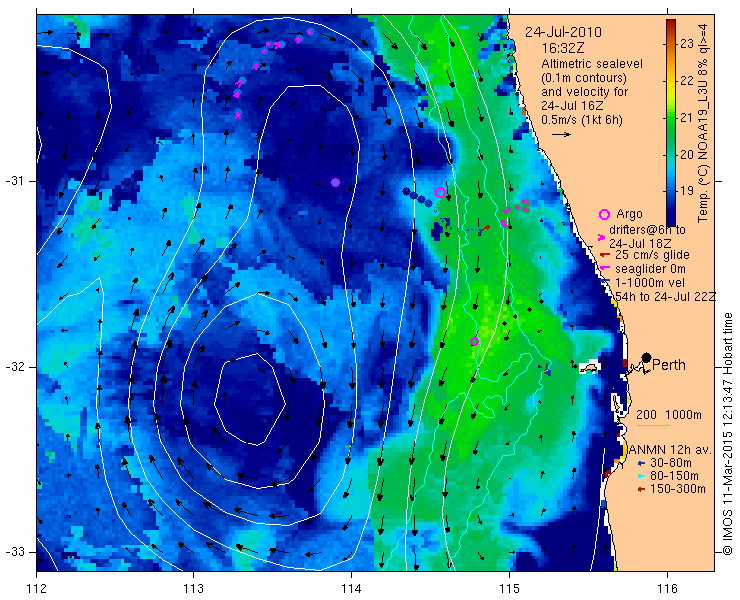
Task: Click the ANMN 12h av. legend heading
Action: 670,449
